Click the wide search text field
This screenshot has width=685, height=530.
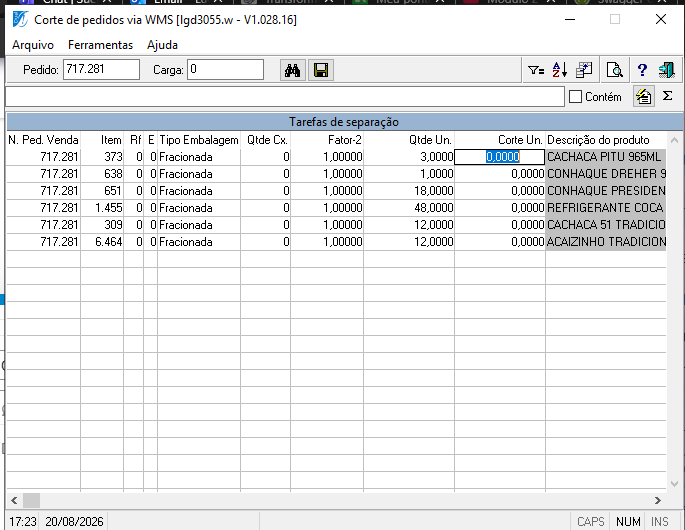pos(285,97)
